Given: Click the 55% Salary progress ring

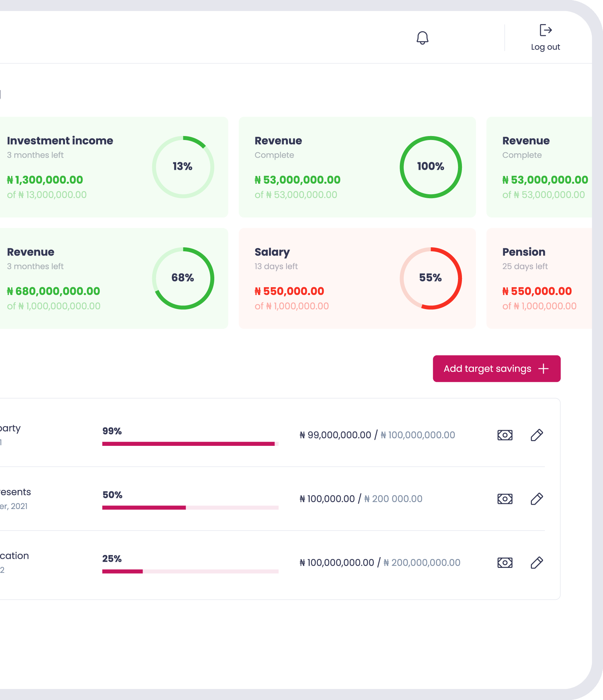Looking at the screenshot, I should coord(431,278).
